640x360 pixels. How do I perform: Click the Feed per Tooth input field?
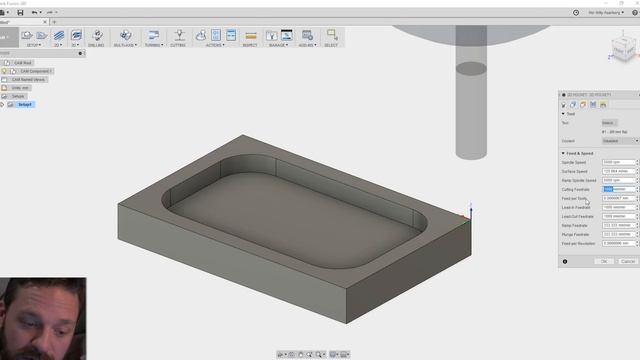(619, 198)
